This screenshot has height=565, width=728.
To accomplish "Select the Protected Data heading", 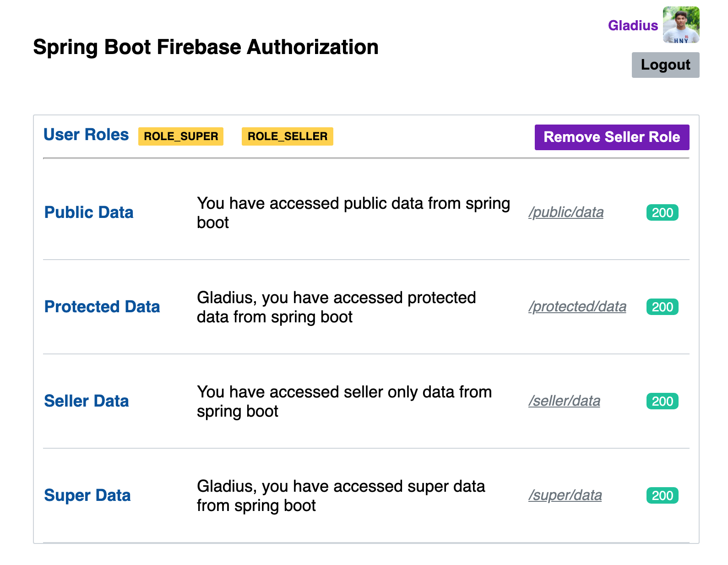I will (x=102, y=307).
